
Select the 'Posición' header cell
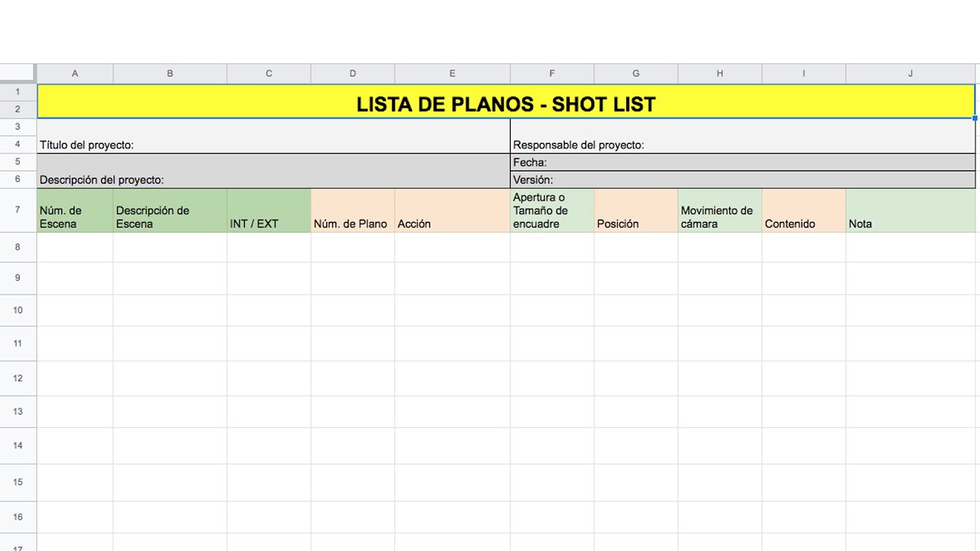636,210
